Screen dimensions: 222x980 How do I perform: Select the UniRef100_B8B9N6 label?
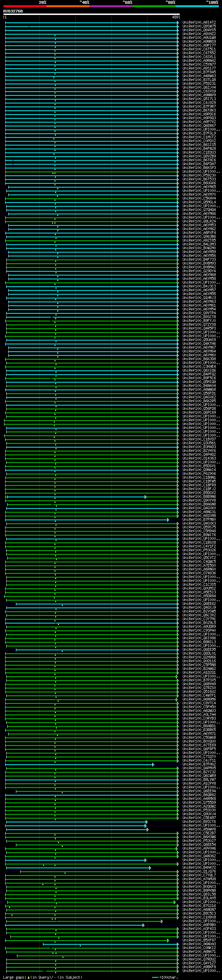click(x=199, y=496)
